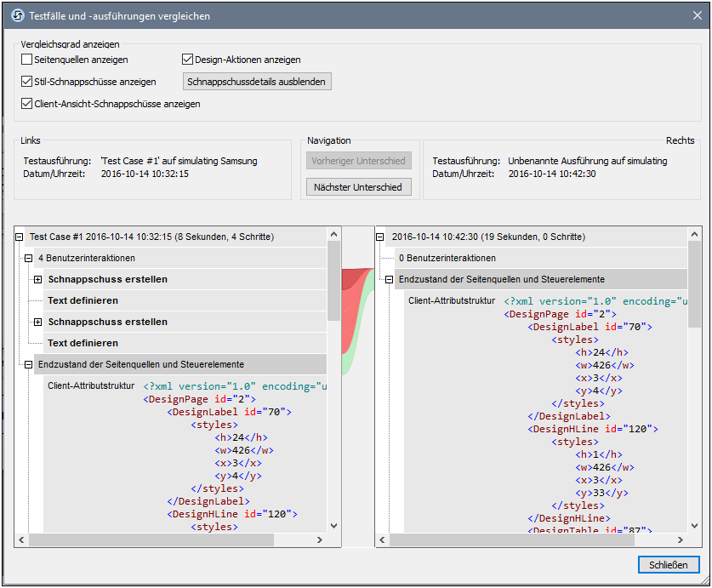Collapse 4 Benutzerinteraktionen node
This screenshot has width=712, height=588.
click(x=28, y=258)
